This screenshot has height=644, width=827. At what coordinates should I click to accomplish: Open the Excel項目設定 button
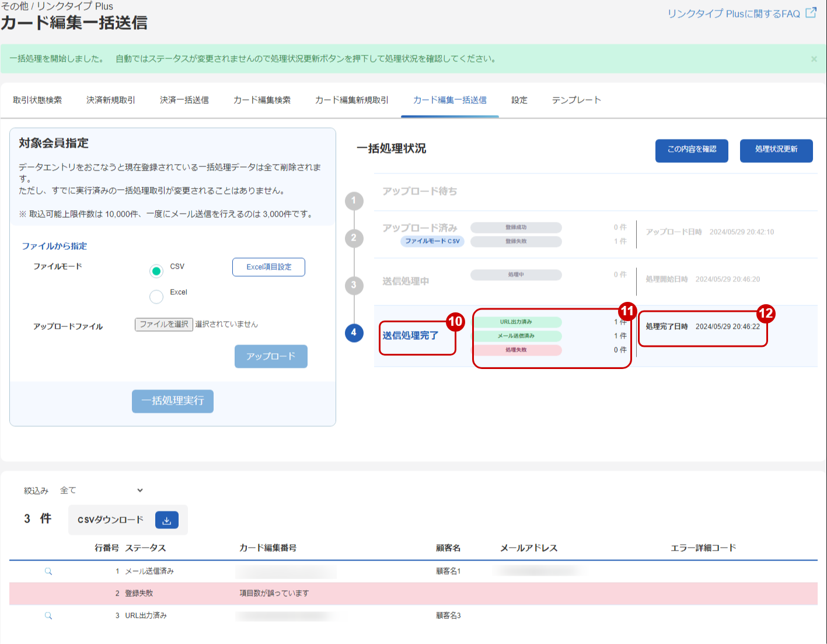[x=268, y=267]
